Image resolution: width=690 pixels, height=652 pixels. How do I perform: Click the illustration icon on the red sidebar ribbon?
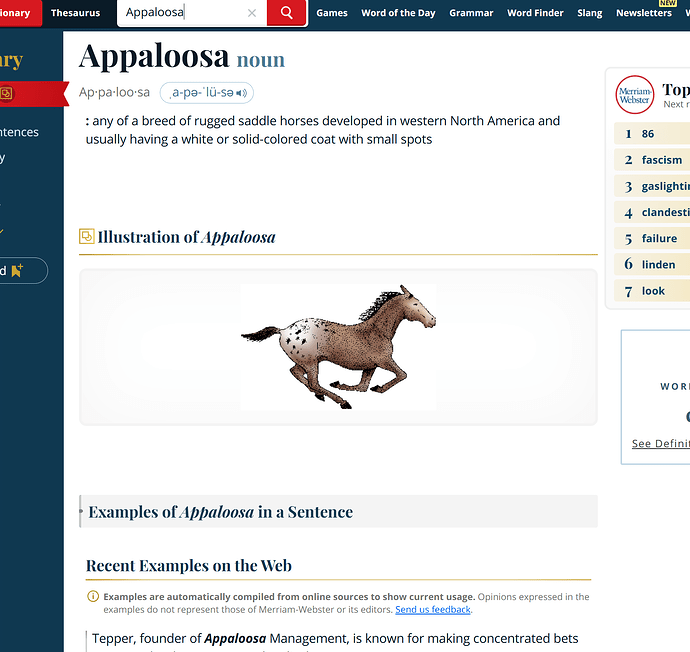tap(6, 93)
